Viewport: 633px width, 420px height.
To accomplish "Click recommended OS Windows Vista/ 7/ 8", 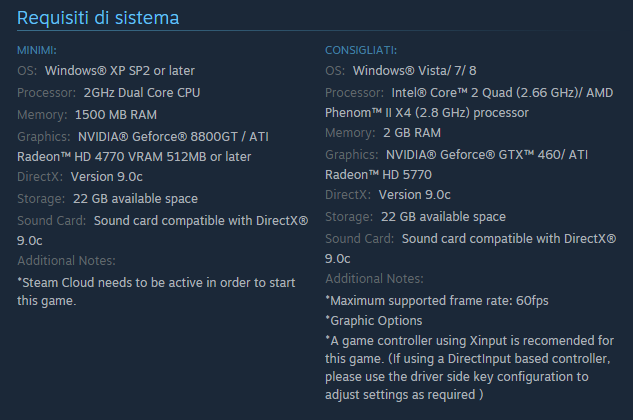I will [415, 71].
